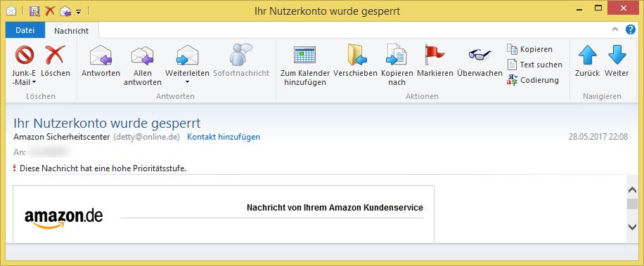Click the reply quick-access envelope icon
The image size is (644, 266).
[65, 11]
